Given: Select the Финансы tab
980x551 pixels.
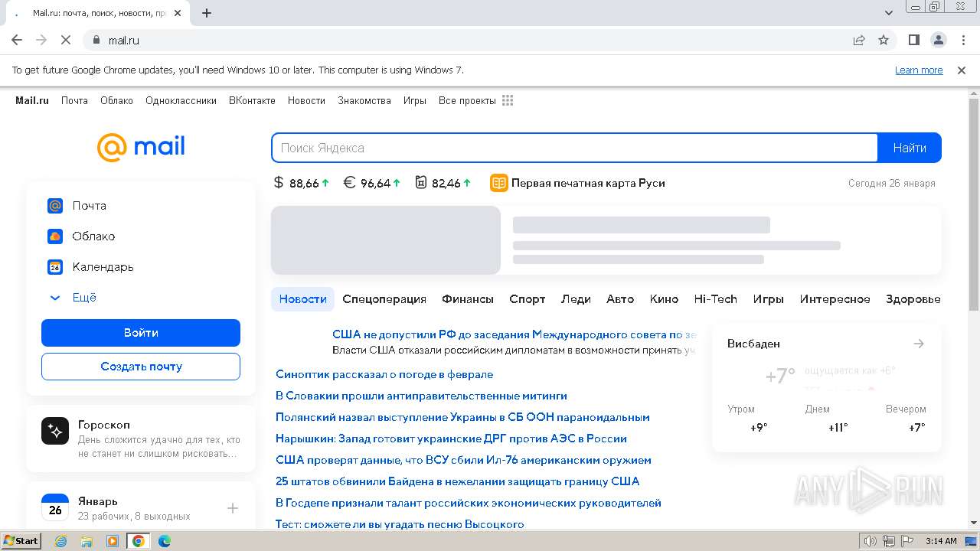Looking at the screenshot, I should (468, 299).
